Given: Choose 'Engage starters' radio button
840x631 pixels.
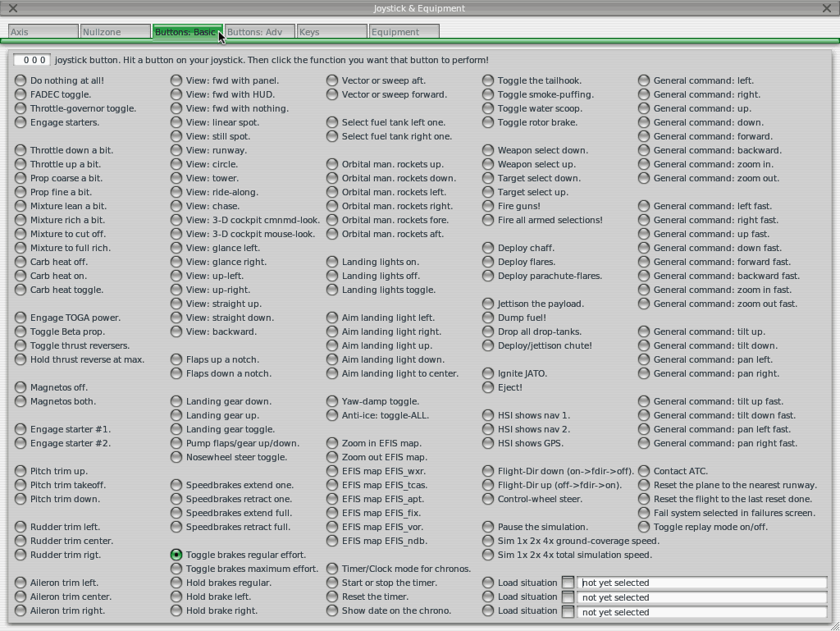Looking at the screenshot, I should [21, 122].
